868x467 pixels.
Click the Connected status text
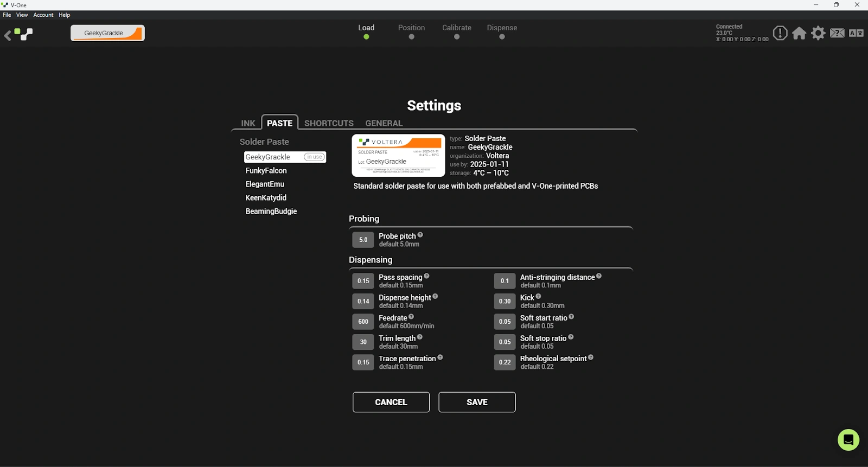(729, 27)
